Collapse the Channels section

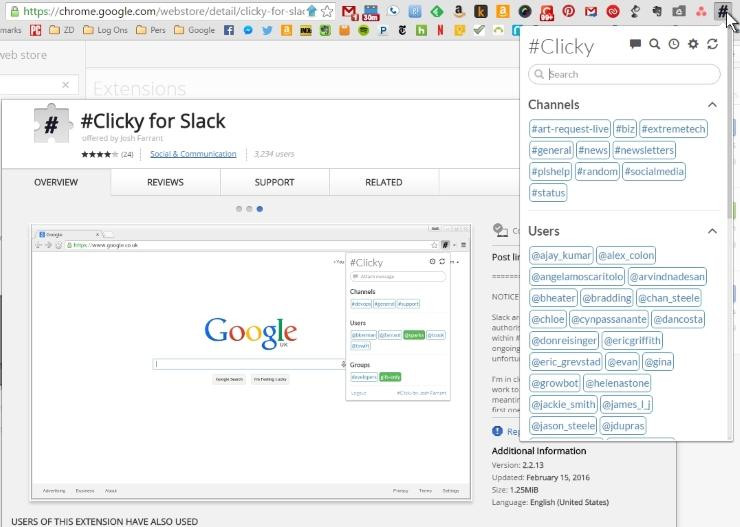click(712, 105)
